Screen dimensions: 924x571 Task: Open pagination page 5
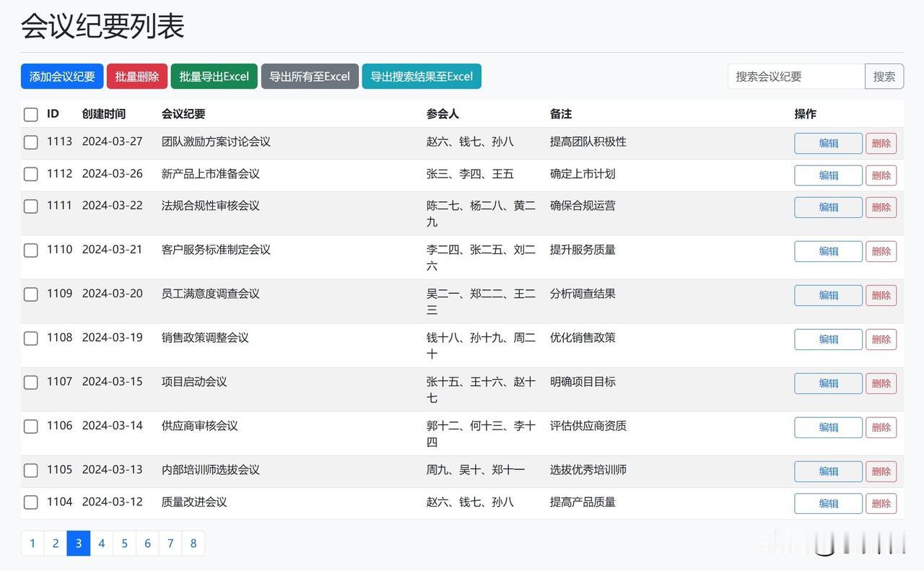[125, 544]
